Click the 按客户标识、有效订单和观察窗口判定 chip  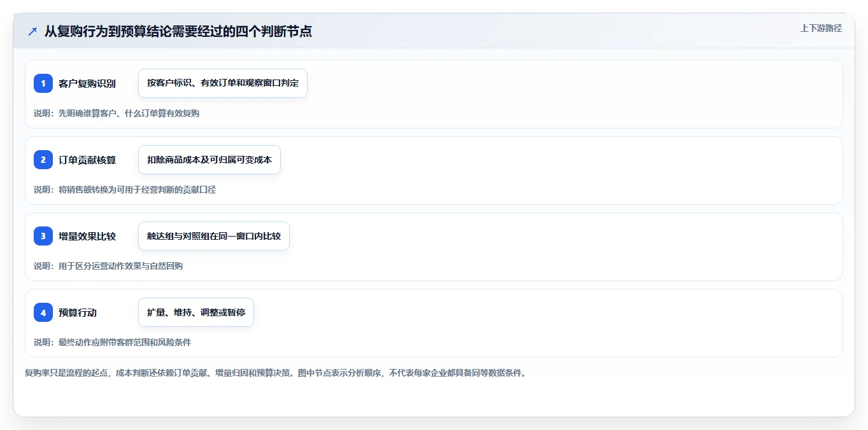(223, 83)
